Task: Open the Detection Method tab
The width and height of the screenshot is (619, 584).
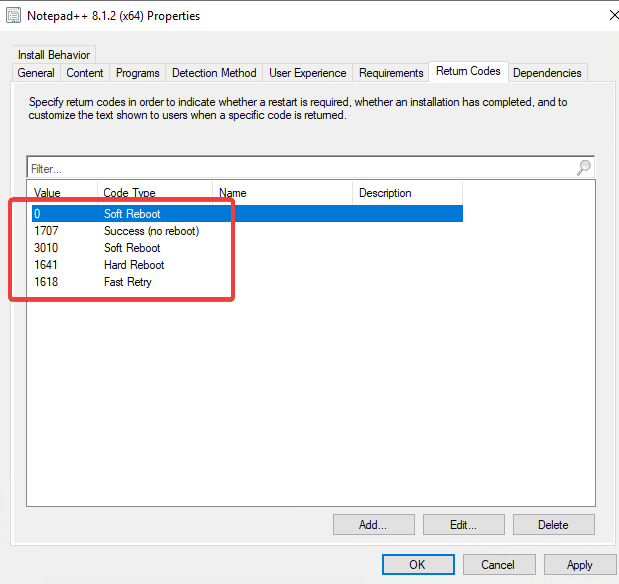Action: click(x=214, y=73)
